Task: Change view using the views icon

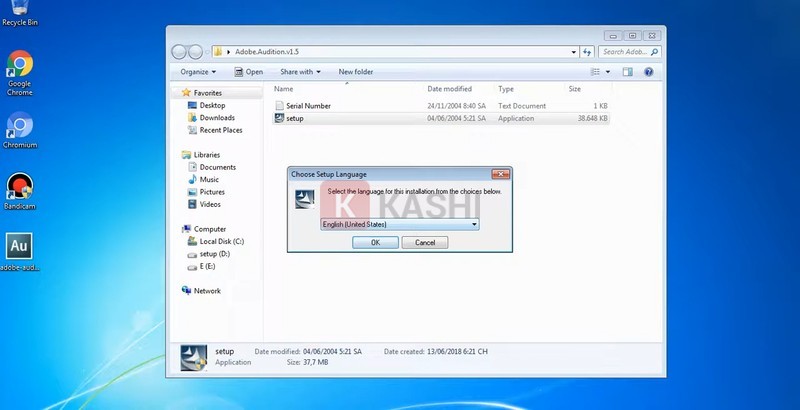Action: 595,72
